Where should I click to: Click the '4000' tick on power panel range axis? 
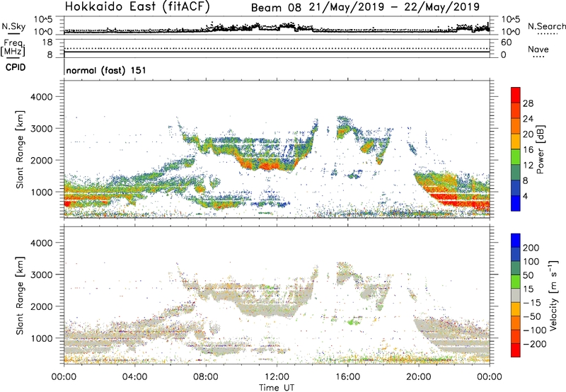click(x=41, y=97)
